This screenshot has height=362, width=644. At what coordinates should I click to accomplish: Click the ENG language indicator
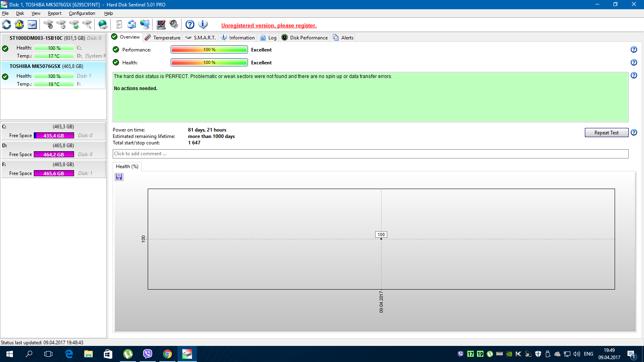(x=588, y=354)
